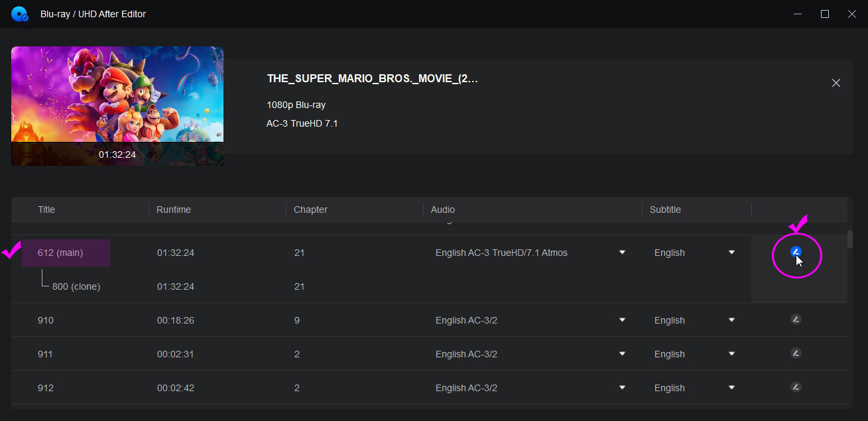Open audio dropdown for title 912
This screenshot has width=868, height=421.
click(x=622, y=388)
